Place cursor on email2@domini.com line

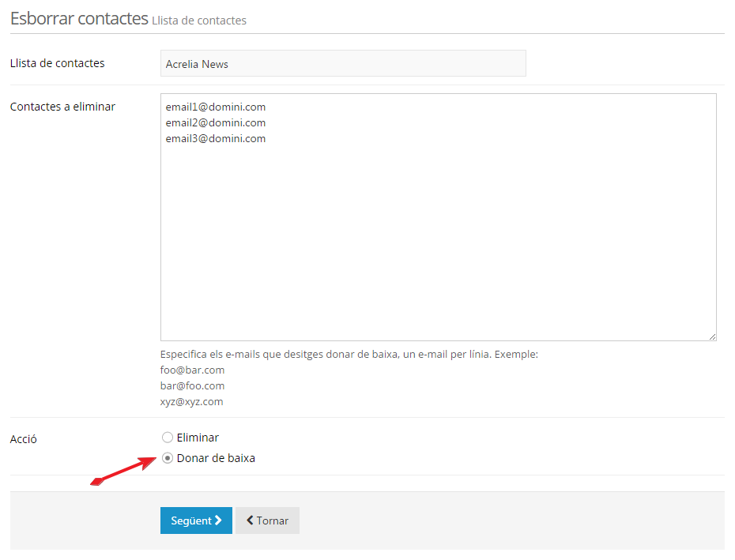pos(215,122)
